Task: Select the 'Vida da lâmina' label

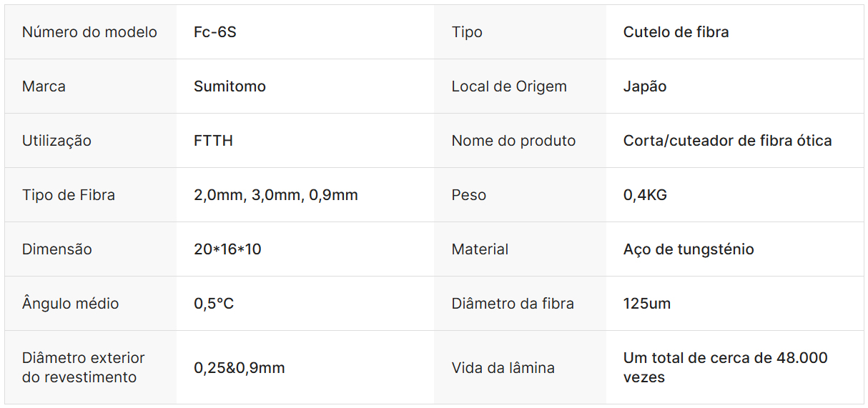Action: tap(503, 368)
